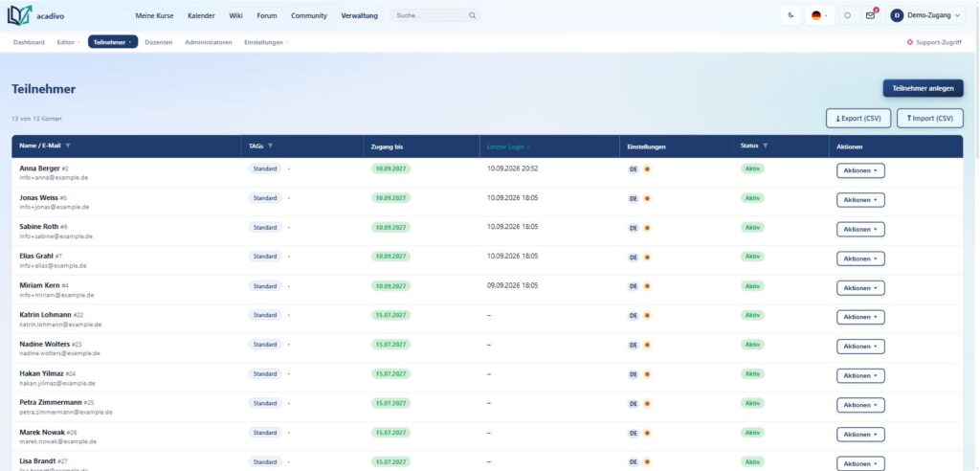Open the Forum
The image size is (980, 471).
(267, 15)
